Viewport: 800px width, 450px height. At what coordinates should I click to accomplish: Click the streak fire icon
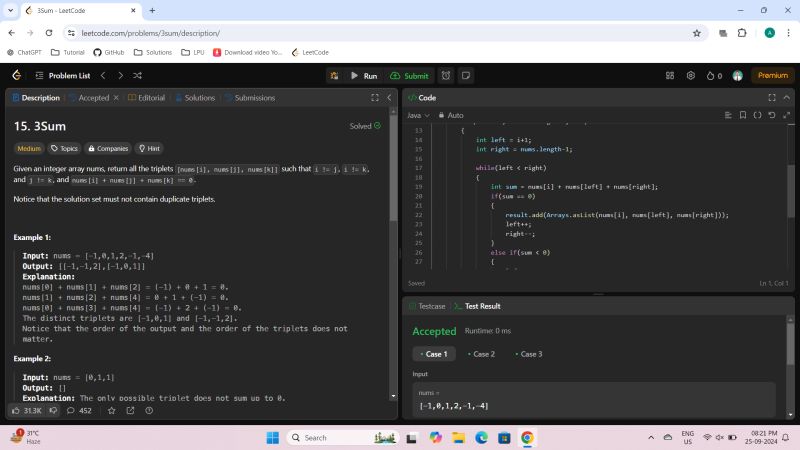click(710, 75)
